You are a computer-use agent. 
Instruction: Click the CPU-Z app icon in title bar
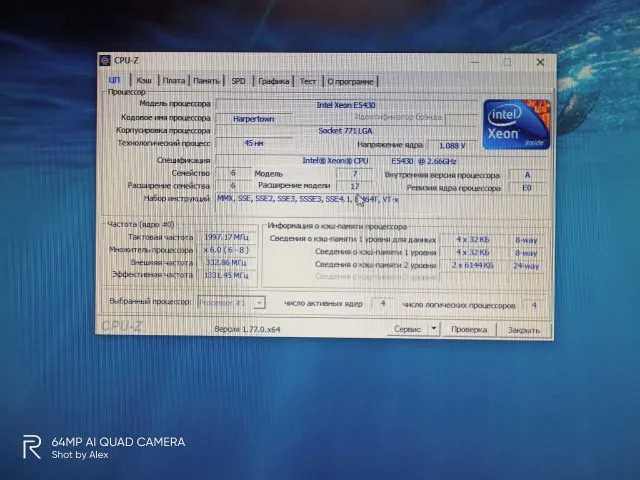(105, 60)
